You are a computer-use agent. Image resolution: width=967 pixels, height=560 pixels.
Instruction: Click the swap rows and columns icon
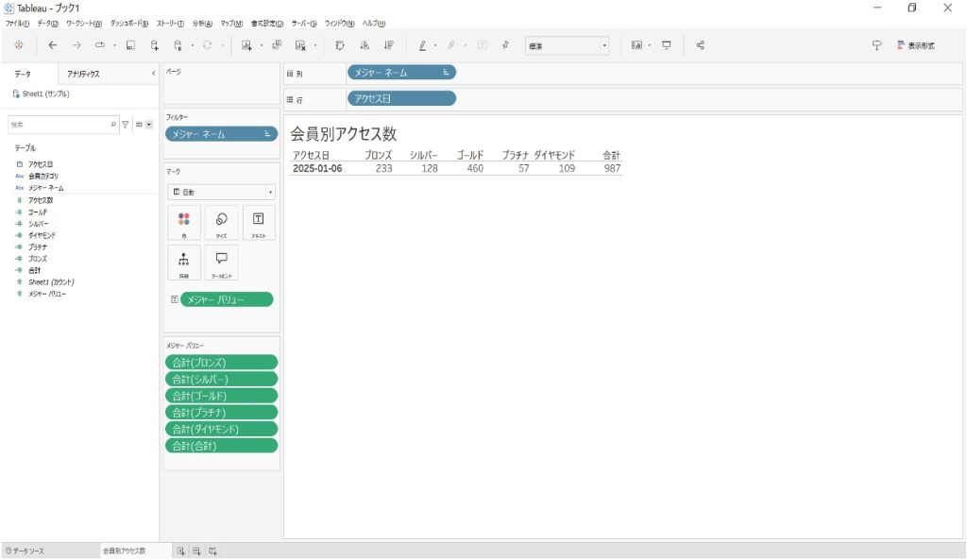pyautogui.click(x=340, y=45)
